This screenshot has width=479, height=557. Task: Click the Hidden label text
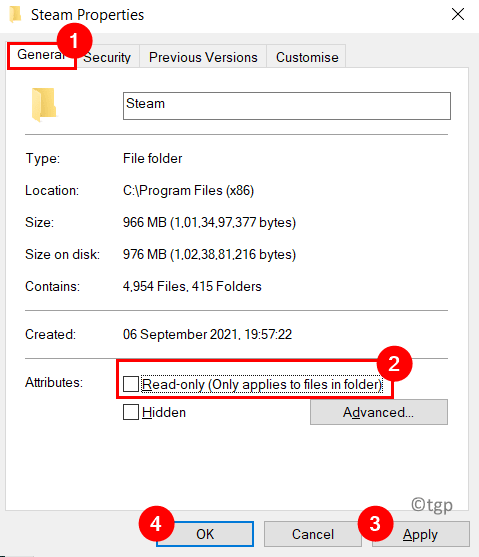click(164, 412)
